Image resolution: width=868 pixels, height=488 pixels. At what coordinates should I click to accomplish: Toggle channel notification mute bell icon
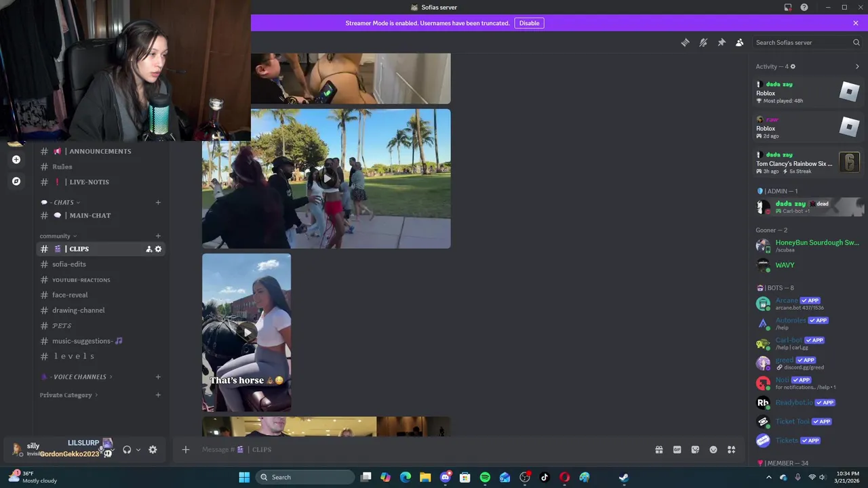[x=703, y=42]
